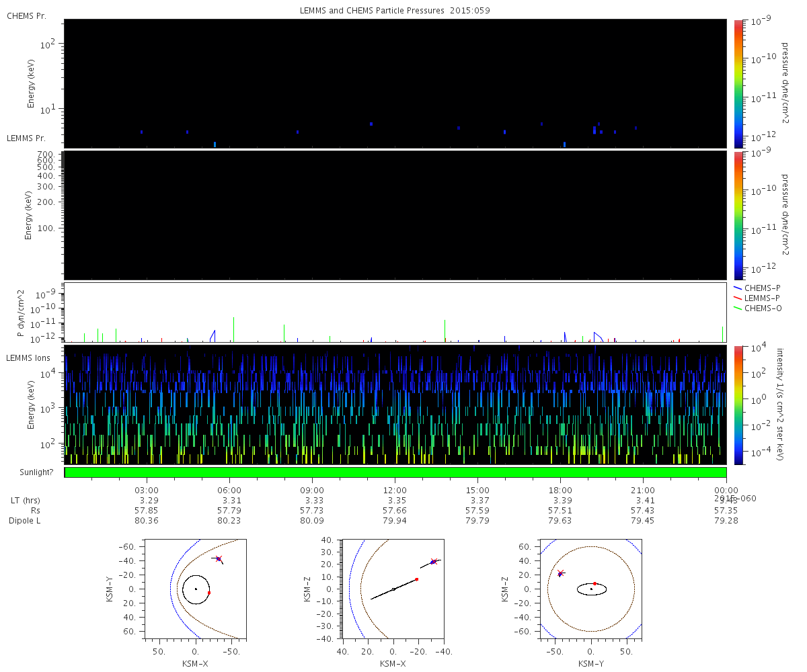
Task: Click the black ellipse in KSM-Y/KSM-Z plot
Action: tap(592, 589)
